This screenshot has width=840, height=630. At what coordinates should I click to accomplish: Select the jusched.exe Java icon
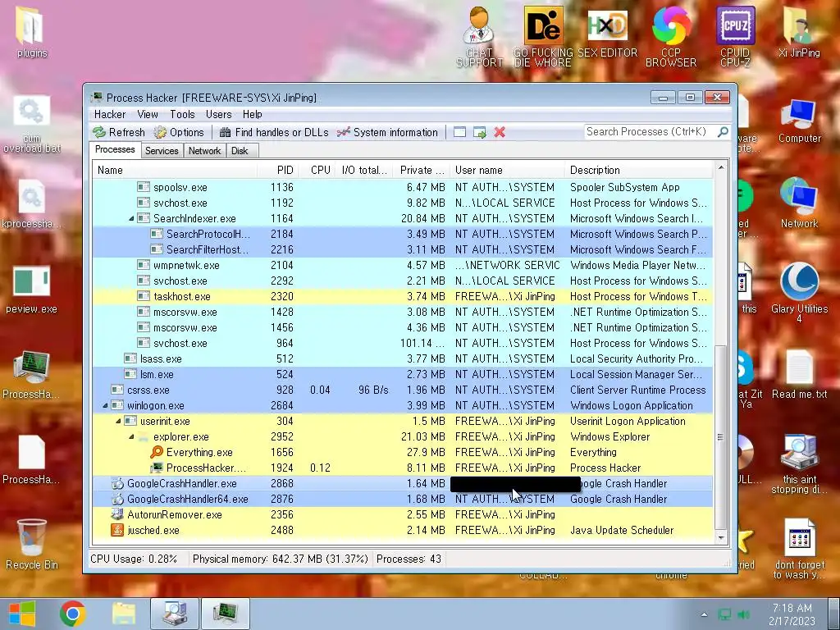[117, 530]
